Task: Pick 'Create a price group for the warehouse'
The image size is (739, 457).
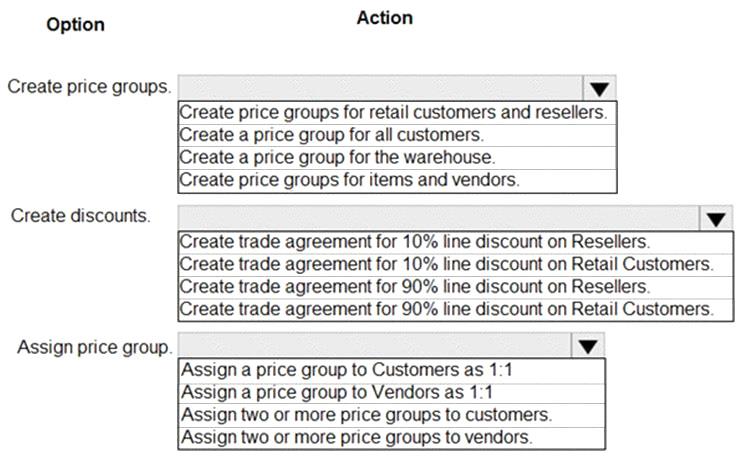Action: 338,157
